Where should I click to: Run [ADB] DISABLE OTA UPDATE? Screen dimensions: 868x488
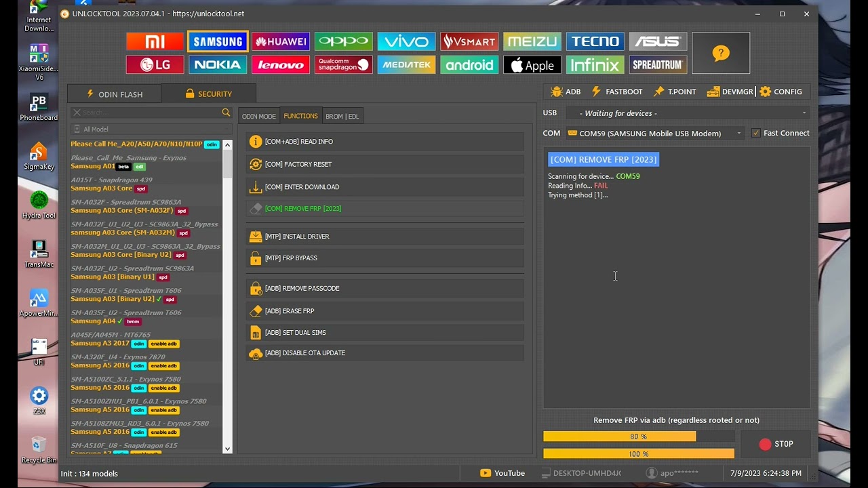pos(385,353)
